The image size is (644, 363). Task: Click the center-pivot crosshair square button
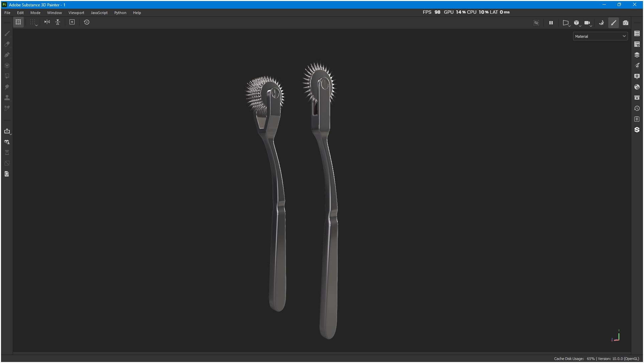(x=72, y=22)
